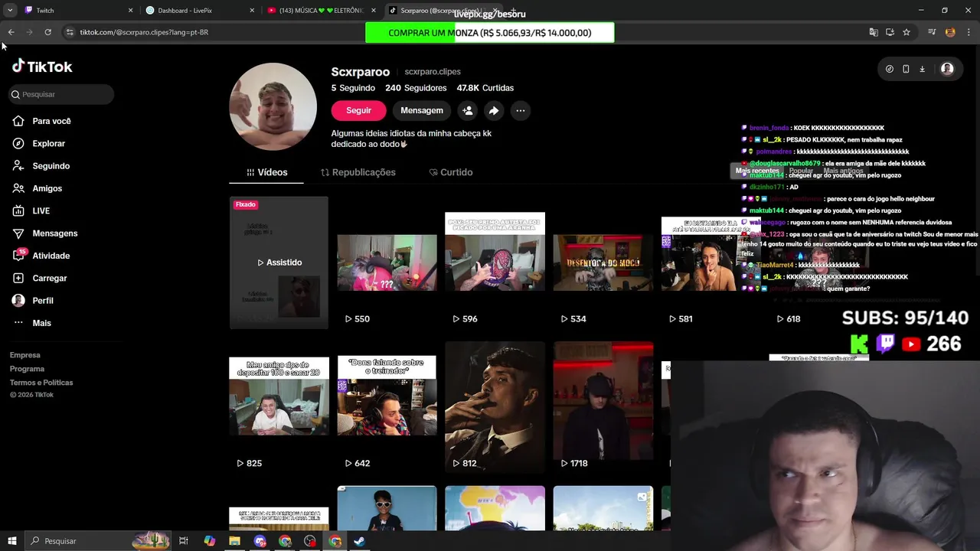Open Amigos in the sidebar
This screenshot has width=980, height=551.
coord(47,188)
